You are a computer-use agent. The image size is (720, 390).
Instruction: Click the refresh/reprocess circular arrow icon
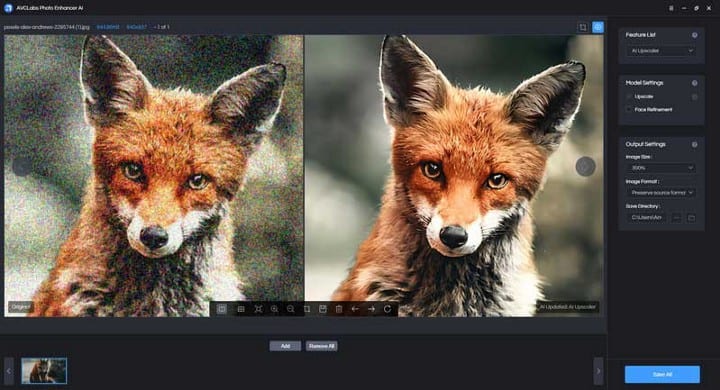point(387,309)
